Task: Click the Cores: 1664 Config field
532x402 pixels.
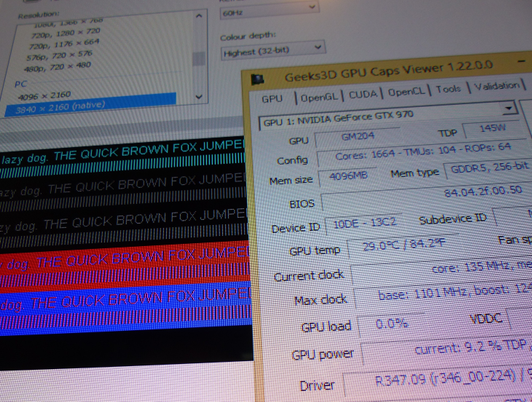Action: 423,152
